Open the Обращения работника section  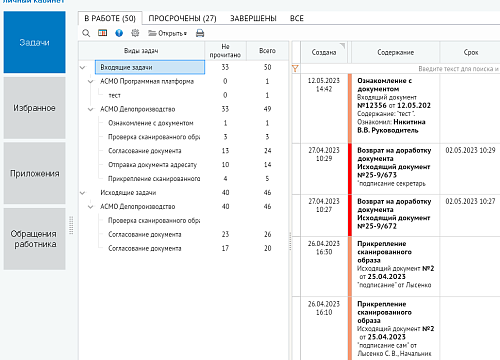click(34, 239)
